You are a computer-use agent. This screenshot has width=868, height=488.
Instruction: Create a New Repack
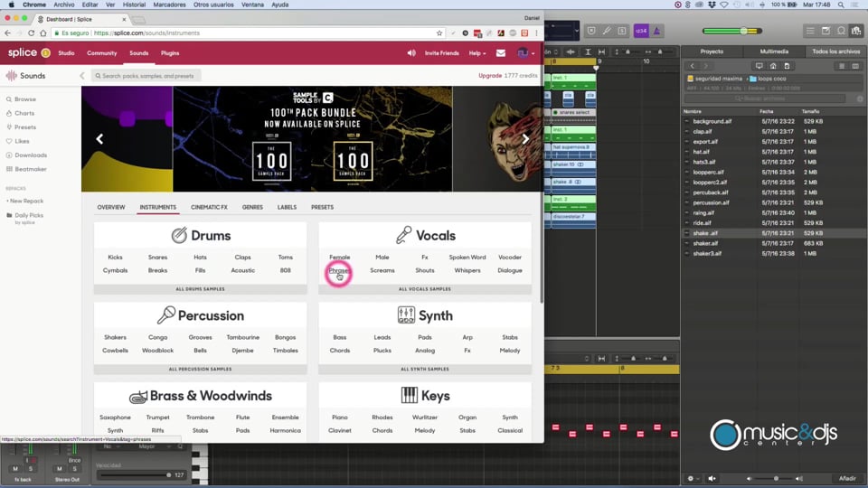click(x=25, y=201)
